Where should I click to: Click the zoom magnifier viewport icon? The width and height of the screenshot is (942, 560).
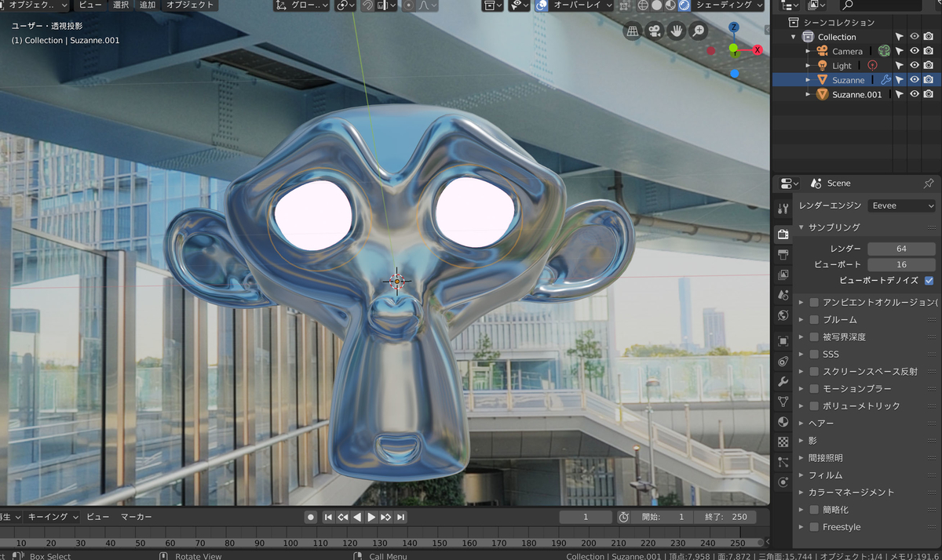click(x=697, y=31)
